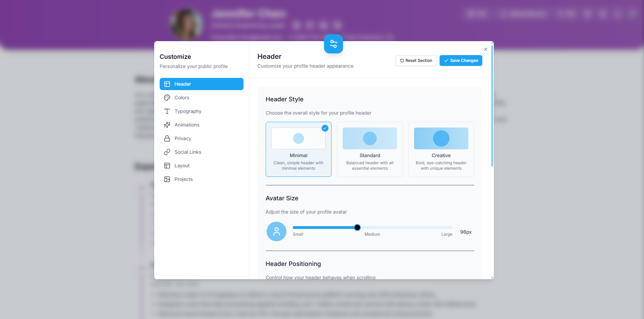Open the Privacy section

[201, 138]
